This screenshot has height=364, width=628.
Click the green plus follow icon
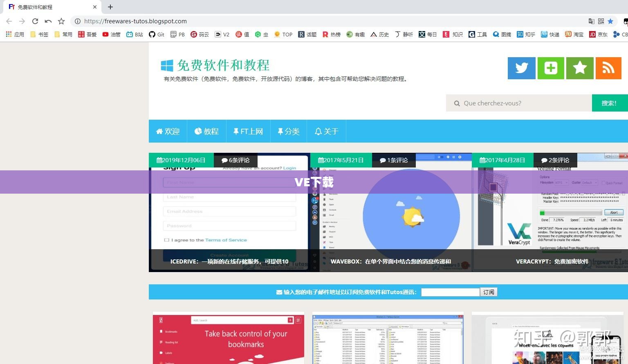(551, 68)
